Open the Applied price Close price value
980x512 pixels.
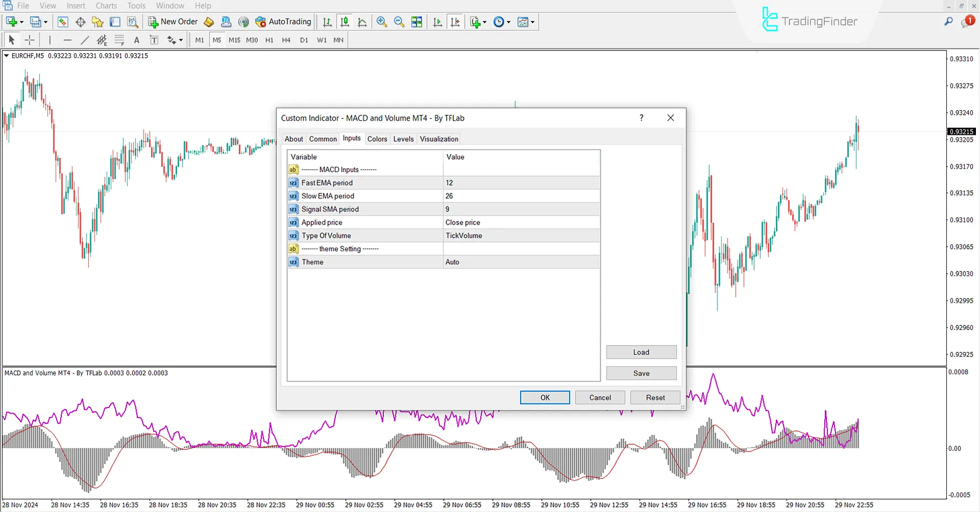click(521, 222)
